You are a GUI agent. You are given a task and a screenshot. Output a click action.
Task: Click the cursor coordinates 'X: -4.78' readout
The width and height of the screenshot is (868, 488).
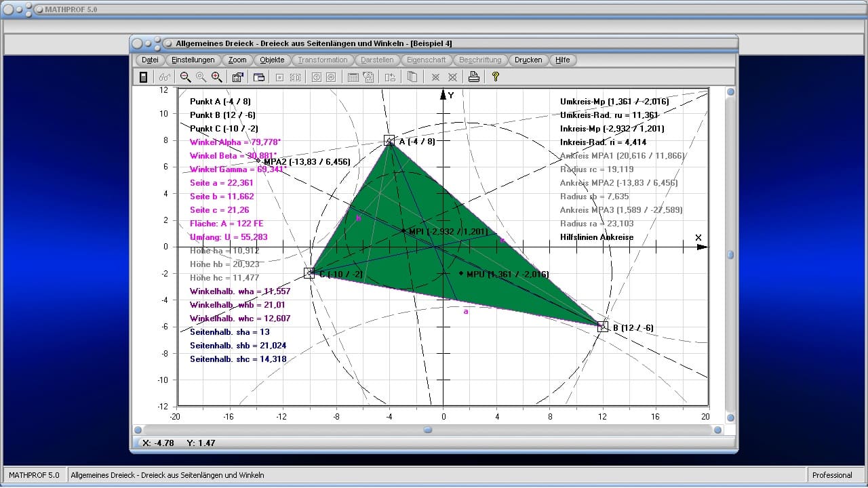[x=158, y=443]
